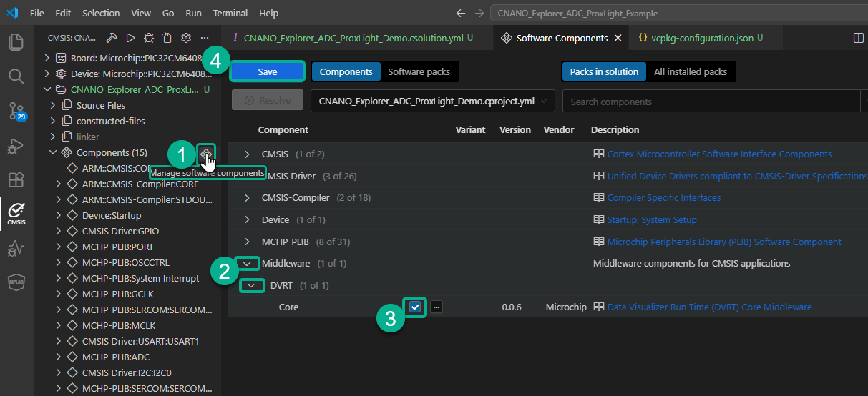The width and height of the screenshot is (868, 396).
Task: Expand the Source Files tree node
Action: pyautogui.click(x=53, y=105)
